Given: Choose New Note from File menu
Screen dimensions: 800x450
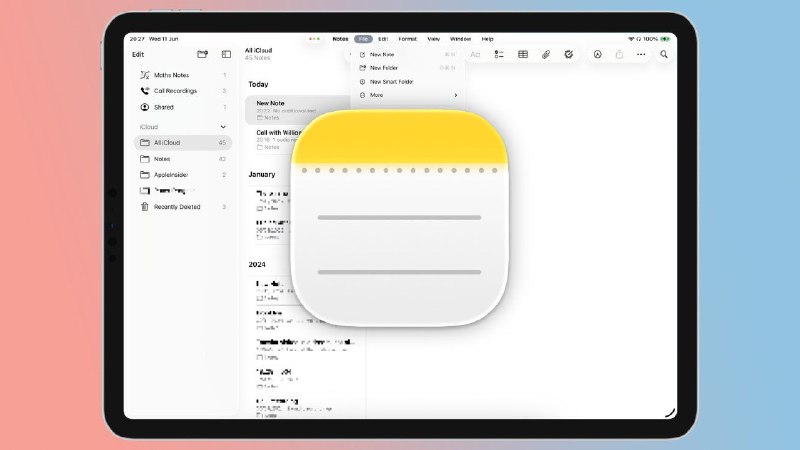Looking at the screenshot, I should pos(407,55).
